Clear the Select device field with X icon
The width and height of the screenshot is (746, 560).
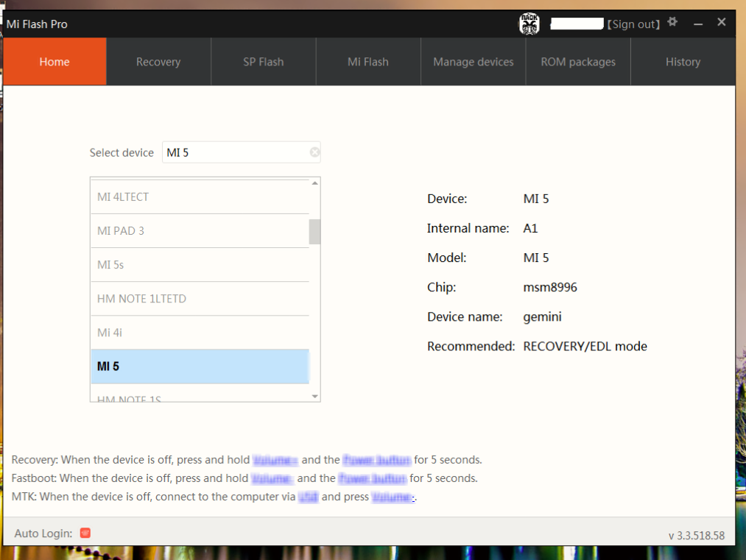pos(314,152)
